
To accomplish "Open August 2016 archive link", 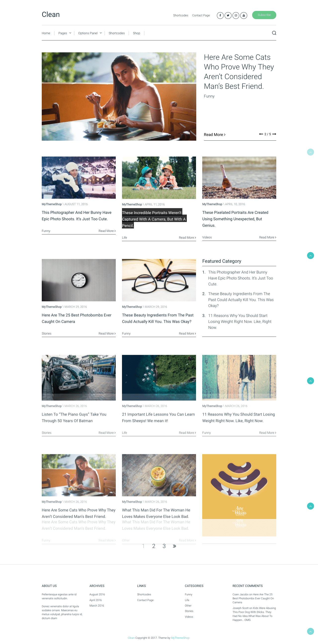I will point(97,594).
